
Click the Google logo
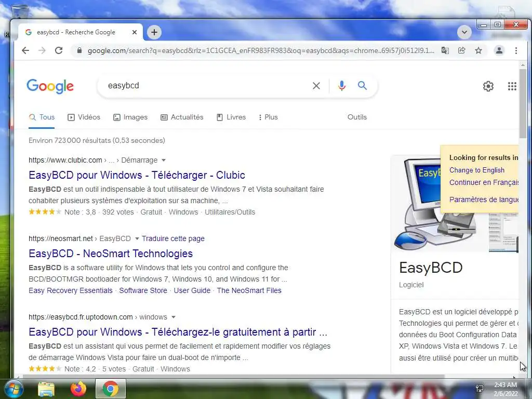coord(50,86)
